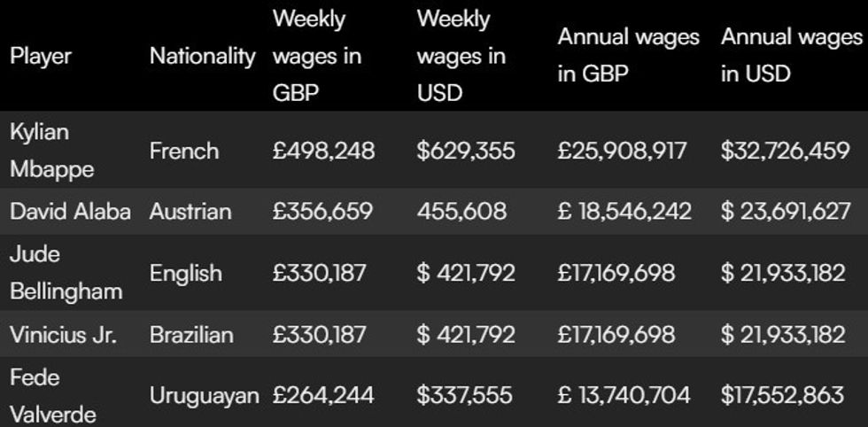868x427 pixels.
Task: Click the French nationality cell
Action: [x=184, y=151]
